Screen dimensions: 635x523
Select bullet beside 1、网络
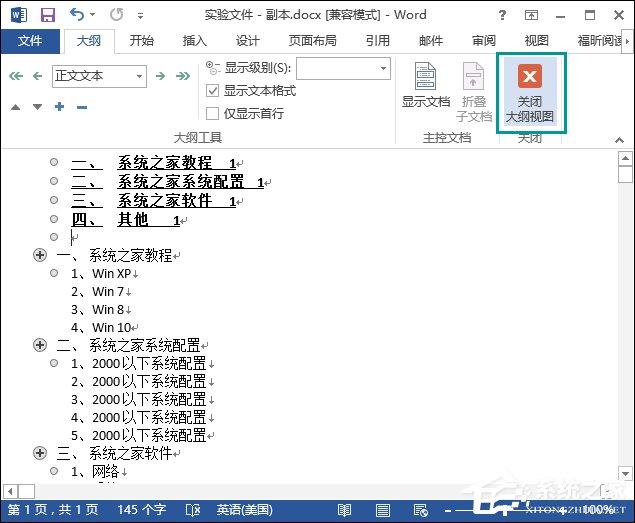pos(54,471)
